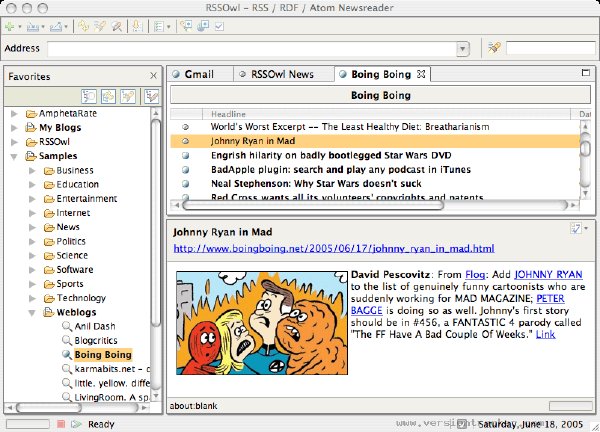
Task: Click the Import toolbar icon
Action: click(x=33, y=26)
